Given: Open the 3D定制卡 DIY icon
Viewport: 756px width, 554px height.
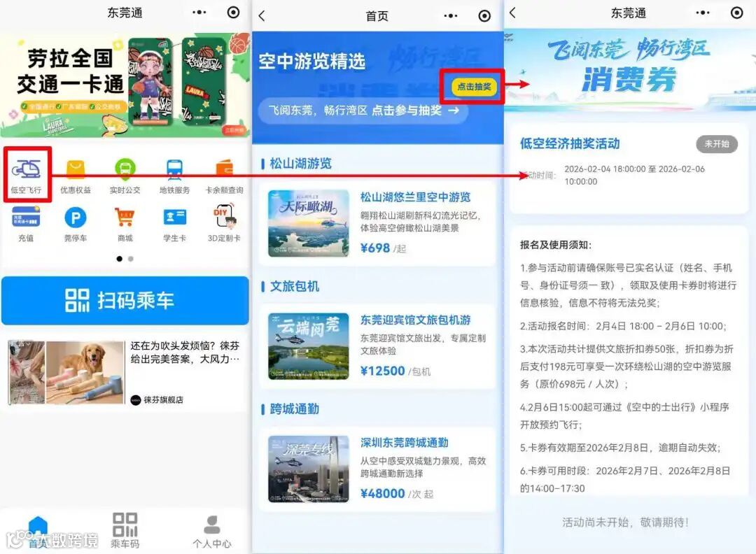Looking at the screenshot, I should click(x=224, y=216).
